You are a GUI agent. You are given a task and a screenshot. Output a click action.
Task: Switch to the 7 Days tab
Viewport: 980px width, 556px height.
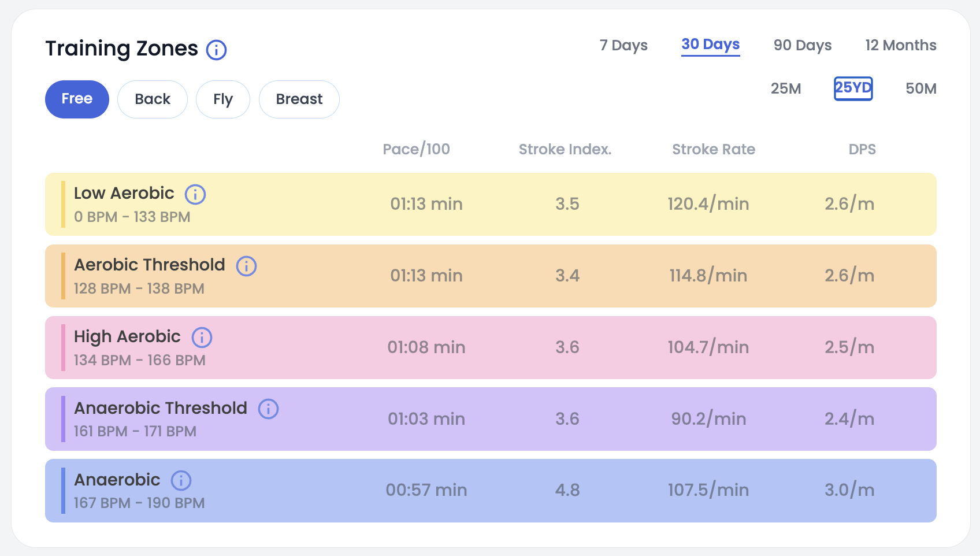tap(623, 45)
